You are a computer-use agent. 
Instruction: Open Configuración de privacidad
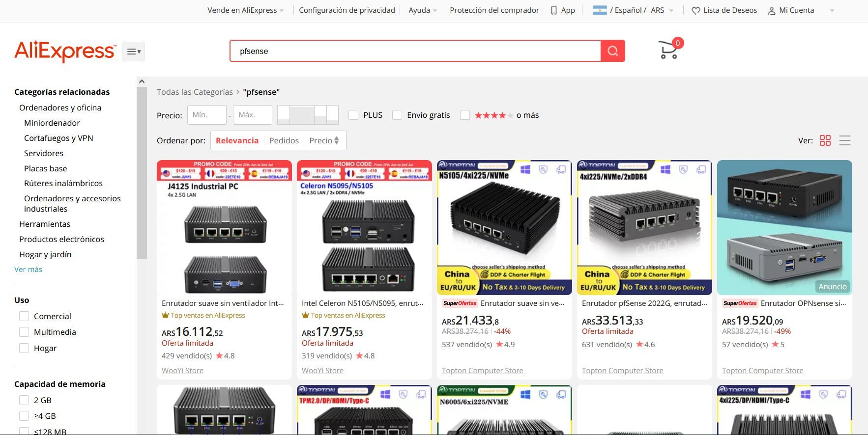coord(347,10)
